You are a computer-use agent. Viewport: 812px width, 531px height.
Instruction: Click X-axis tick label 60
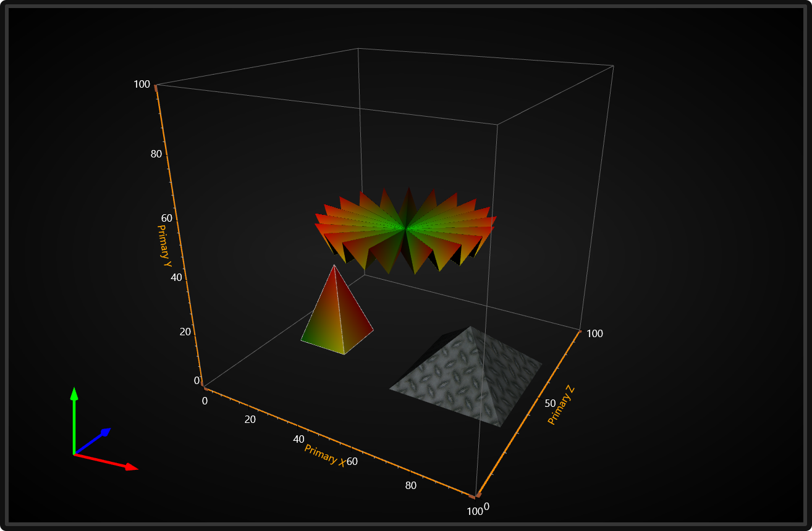click(352, 461)
